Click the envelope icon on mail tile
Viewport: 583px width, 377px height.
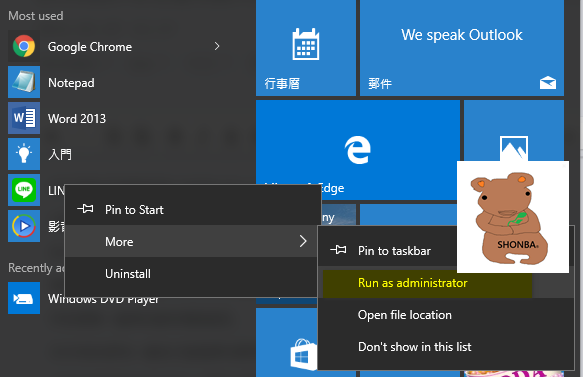pyautogui.click(x=548, y=83)
